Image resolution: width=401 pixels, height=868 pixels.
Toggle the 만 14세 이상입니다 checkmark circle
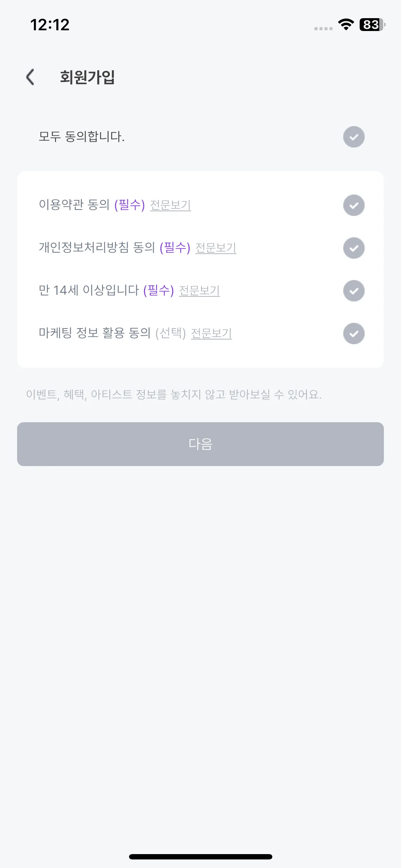(354, 291)
